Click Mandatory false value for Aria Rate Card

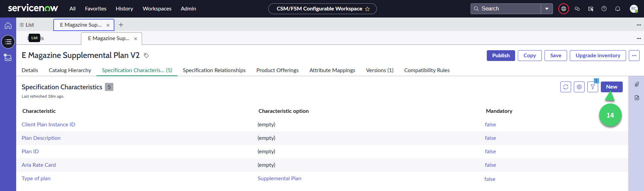pos(491,165)
